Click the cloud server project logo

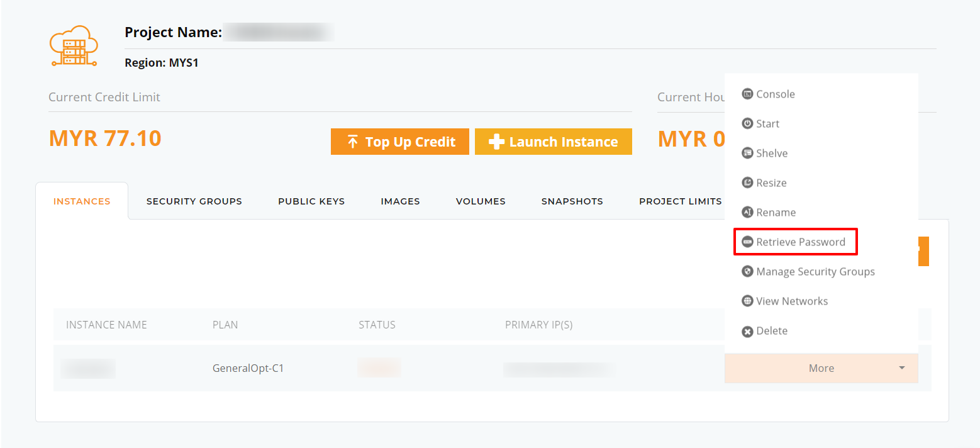74,46
